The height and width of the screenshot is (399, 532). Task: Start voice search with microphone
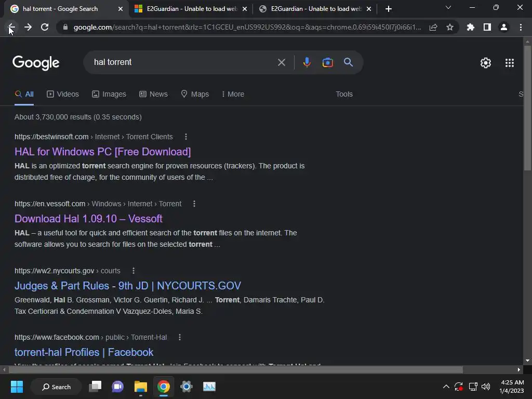pos(307,62)
